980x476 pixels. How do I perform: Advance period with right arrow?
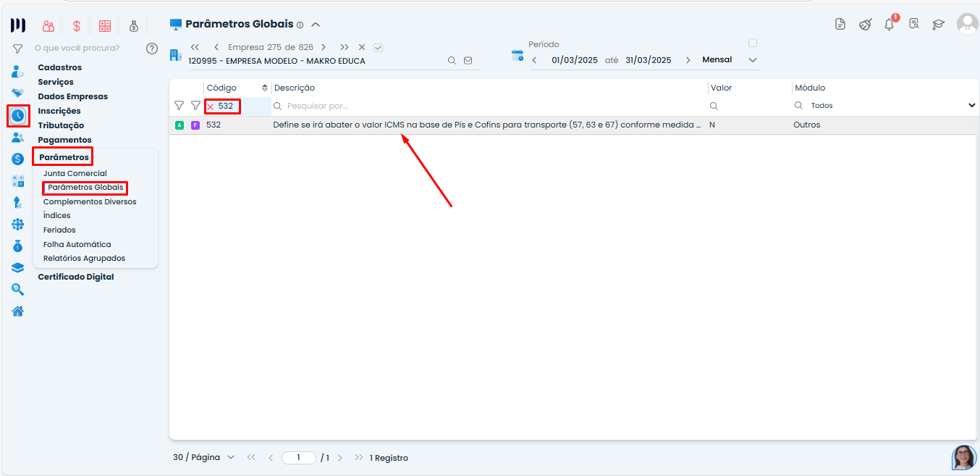point(688,60)
